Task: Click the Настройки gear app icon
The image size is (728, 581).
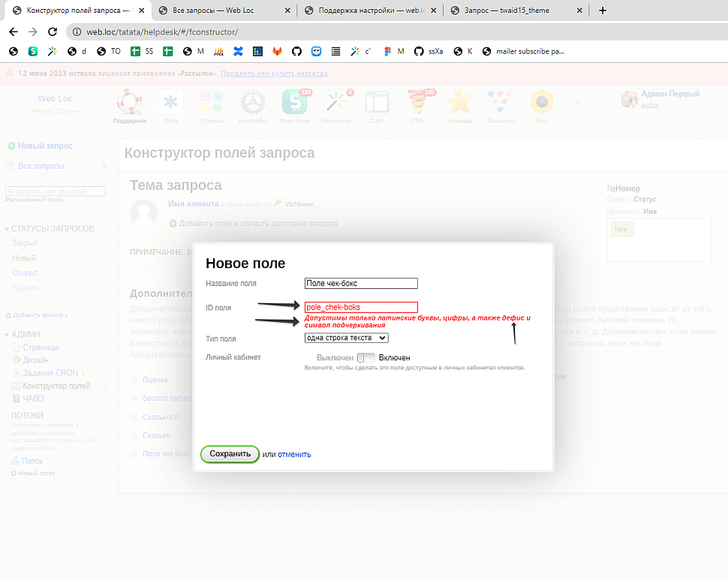Action: point(253,105)
